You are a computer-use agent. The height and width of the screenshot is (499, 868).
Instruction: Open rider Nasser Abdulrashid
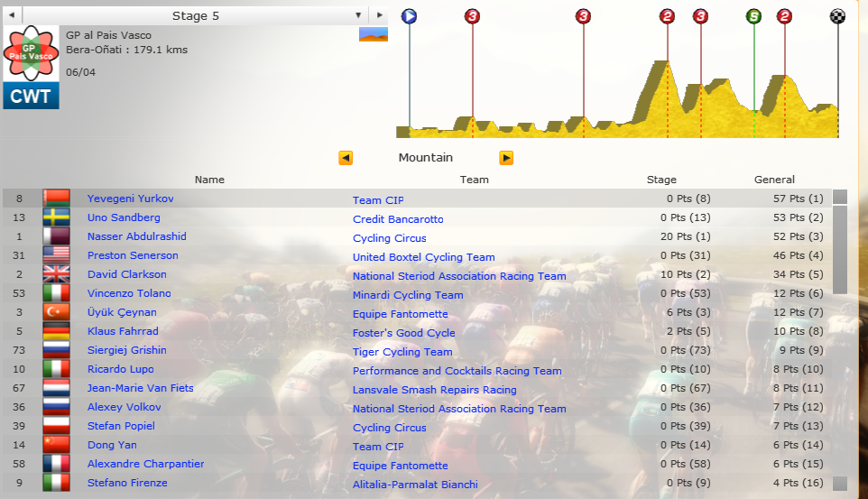point(137,236)
